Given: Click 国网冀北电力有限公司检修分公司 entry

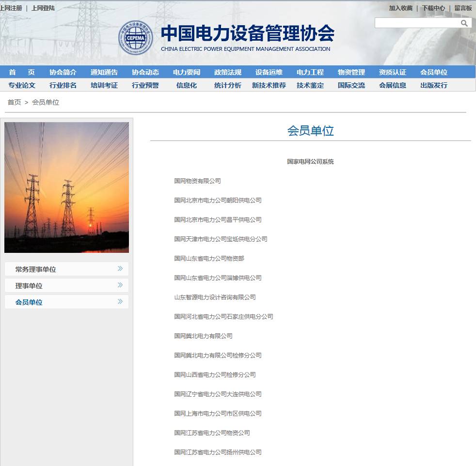Looking at the screenshot, I should click(218, 356).
